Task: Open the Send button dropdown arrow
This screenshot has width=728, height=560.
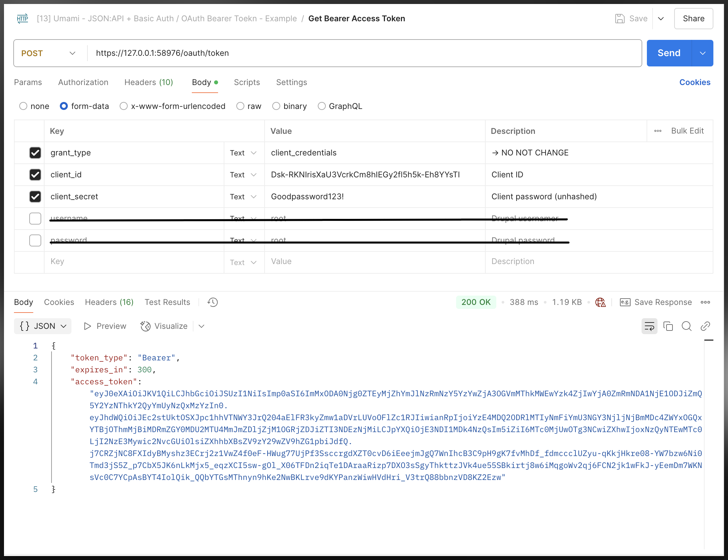Action: tap(702, 53)
